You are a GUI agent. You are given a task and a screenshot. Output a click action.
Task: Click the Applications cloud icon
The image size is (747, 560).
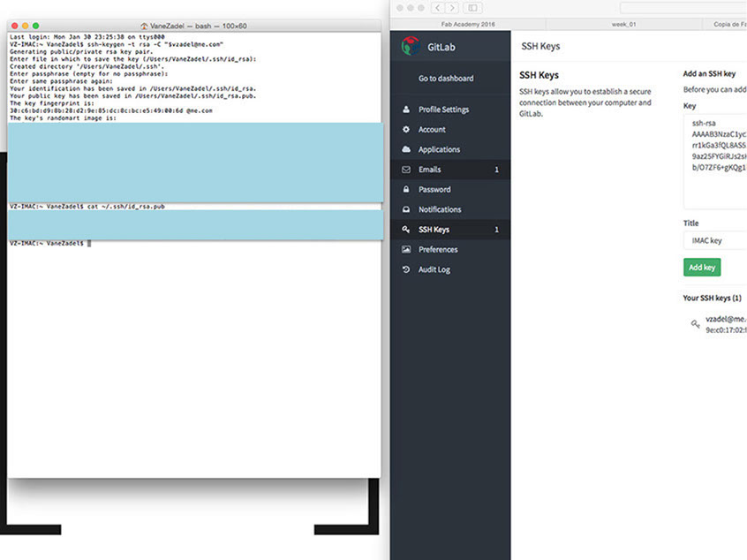[x=406, y=149]
